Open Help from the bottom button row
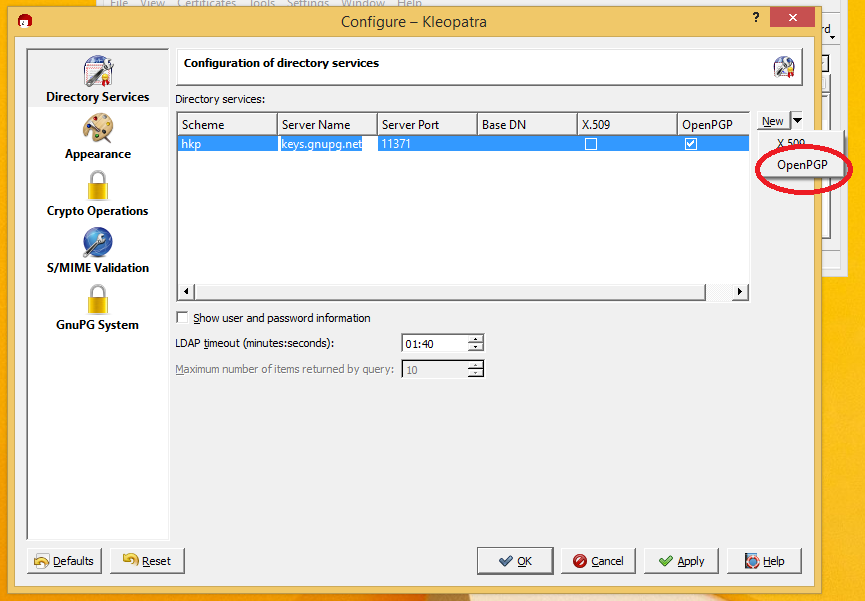 [x=764, y=561]
